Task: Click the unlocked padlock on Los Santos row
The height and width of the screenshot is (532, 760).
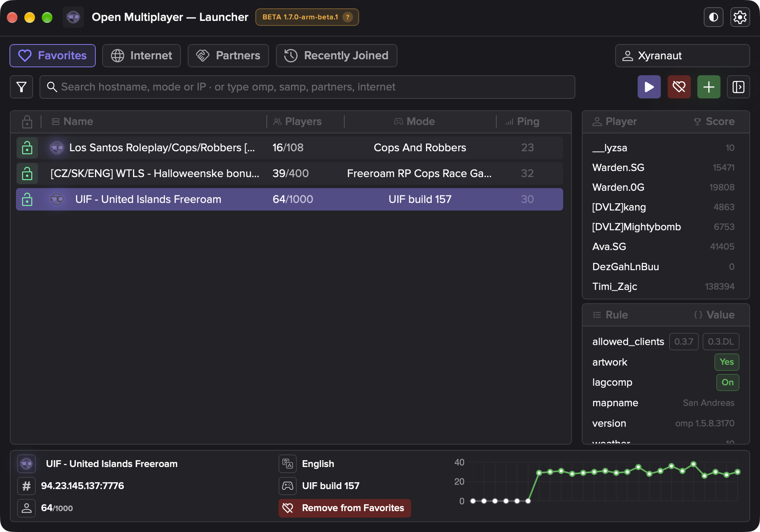Action: click(27, 147)
